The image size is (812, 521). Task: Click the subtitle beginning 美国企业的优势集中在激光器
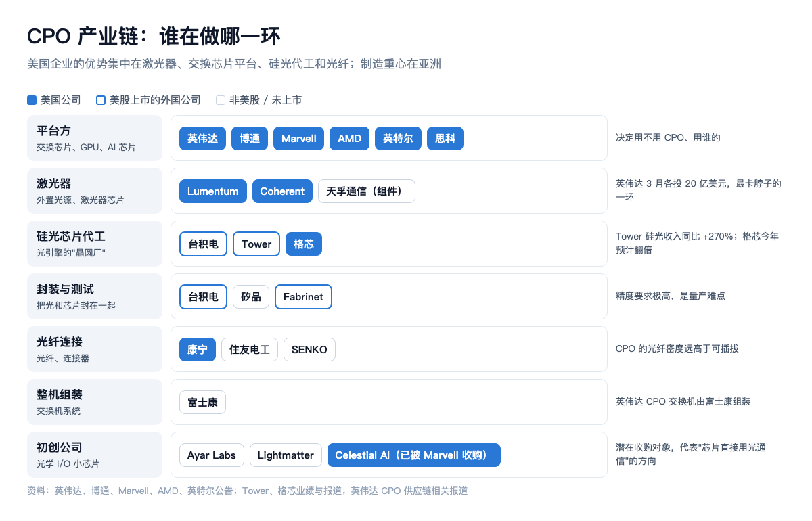point(234,64)
